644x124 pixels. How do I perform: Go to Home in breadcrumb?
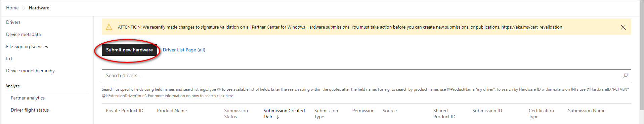pos(12,8)
